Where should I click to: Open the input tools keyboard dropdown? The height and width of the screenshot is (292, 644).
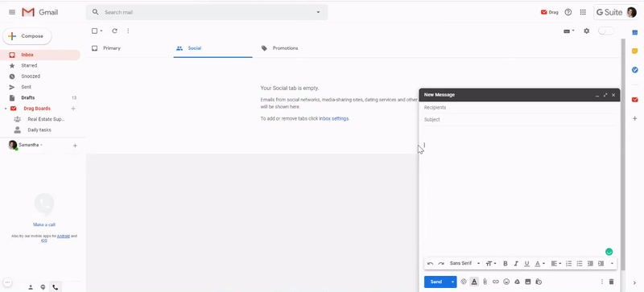pyautogui.click(x=569, y=31)
